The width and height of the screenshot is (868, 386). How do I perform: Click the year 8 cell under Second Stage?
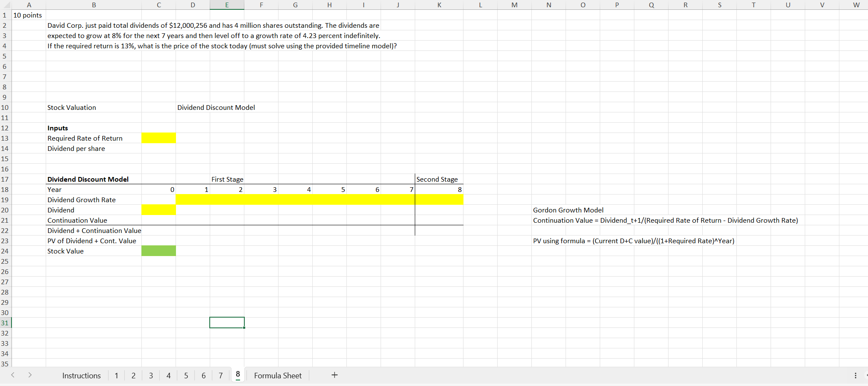click(439, 189)
